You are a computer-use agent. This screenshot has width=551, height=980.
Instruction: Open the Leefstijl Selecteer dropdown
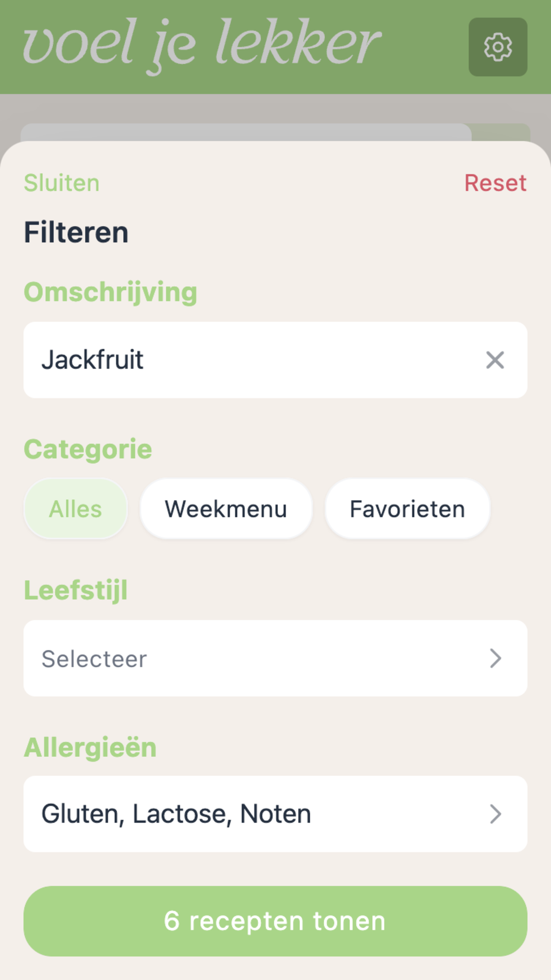275,658
